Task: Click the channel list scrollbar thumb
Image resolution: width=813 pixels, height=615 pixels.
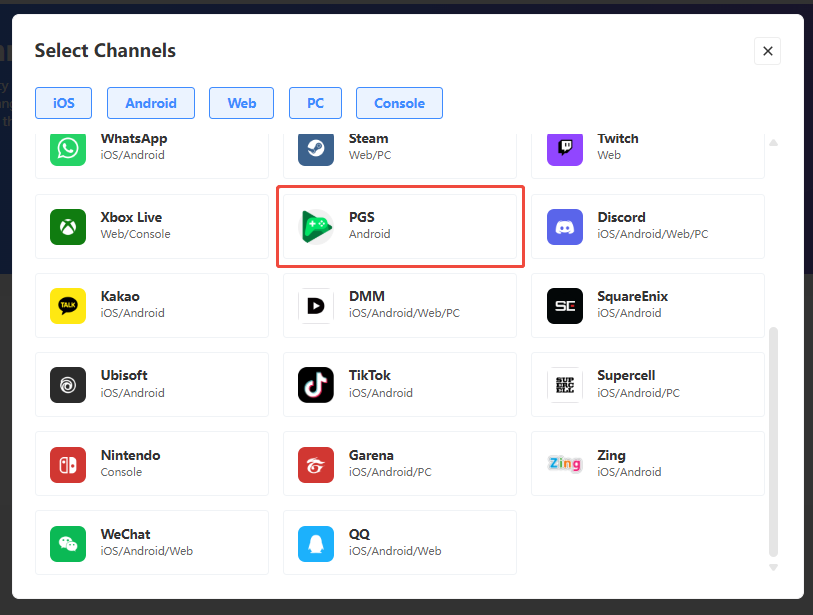Action: (x=773, y=440)
